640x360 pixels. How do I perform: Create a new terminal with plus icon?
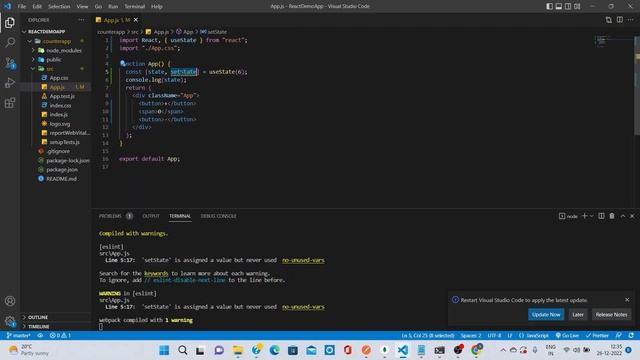coord(584,216)
